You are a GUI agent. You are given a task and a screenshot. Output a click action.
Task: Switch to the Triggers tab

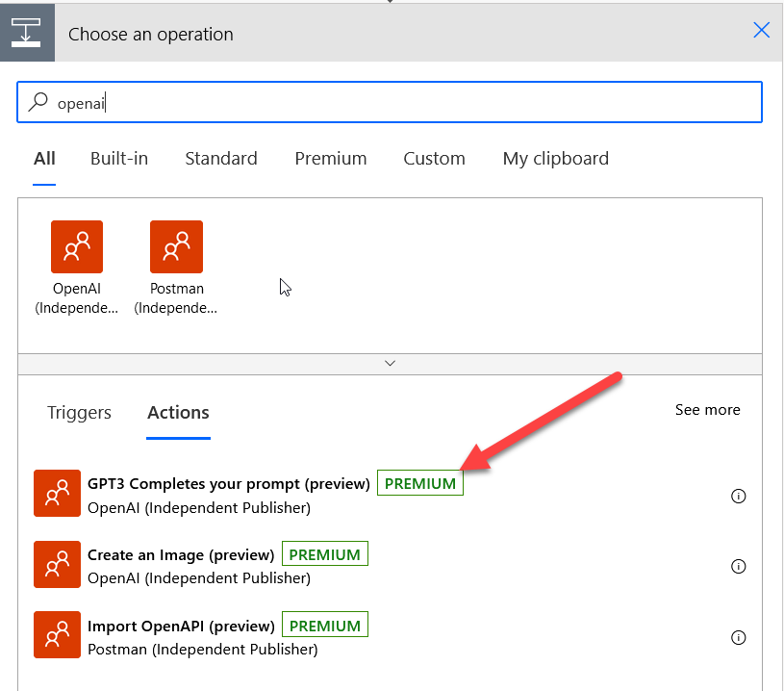coord(79,413)
